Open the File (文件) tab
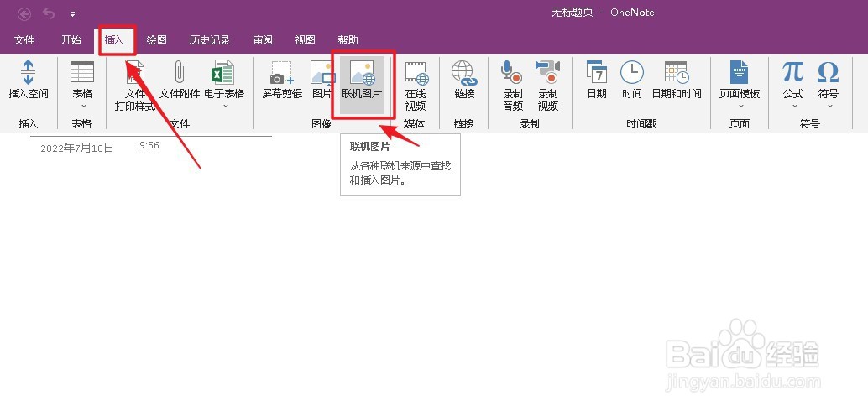This screenshot has width=868, height=411. pos(24,39)
